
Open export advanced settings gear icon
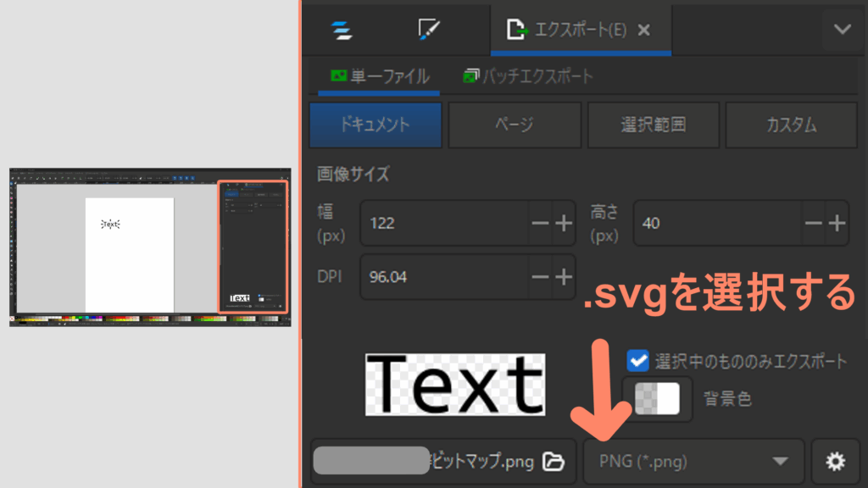(835, 462)
